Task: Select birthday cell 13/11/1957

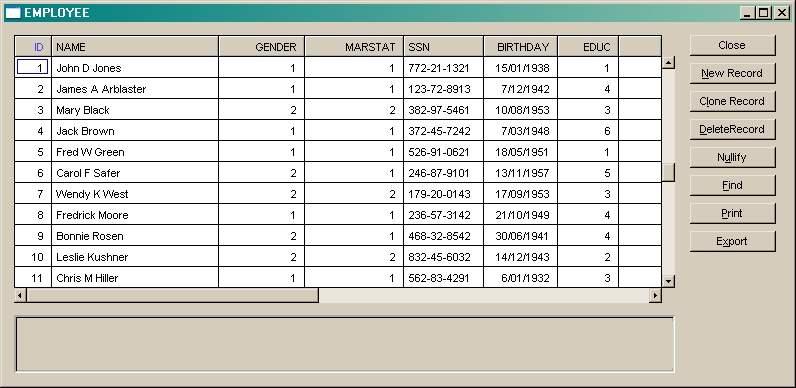Action: [x=520, y=173]
